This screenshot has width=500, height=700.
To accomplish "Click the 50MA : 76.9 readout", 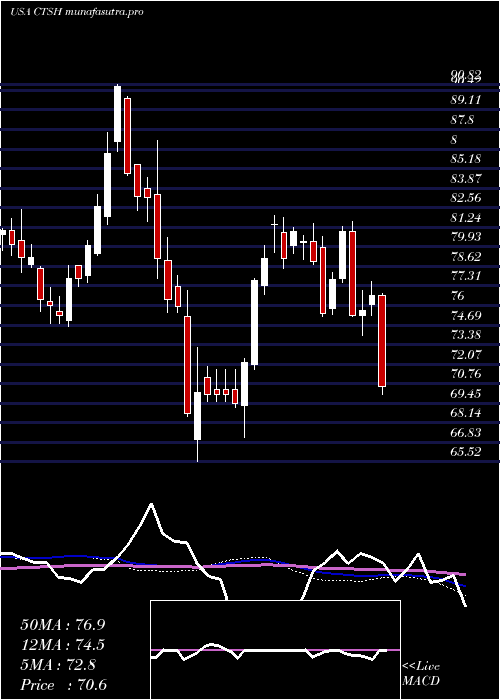I will (x=63, y=625).
